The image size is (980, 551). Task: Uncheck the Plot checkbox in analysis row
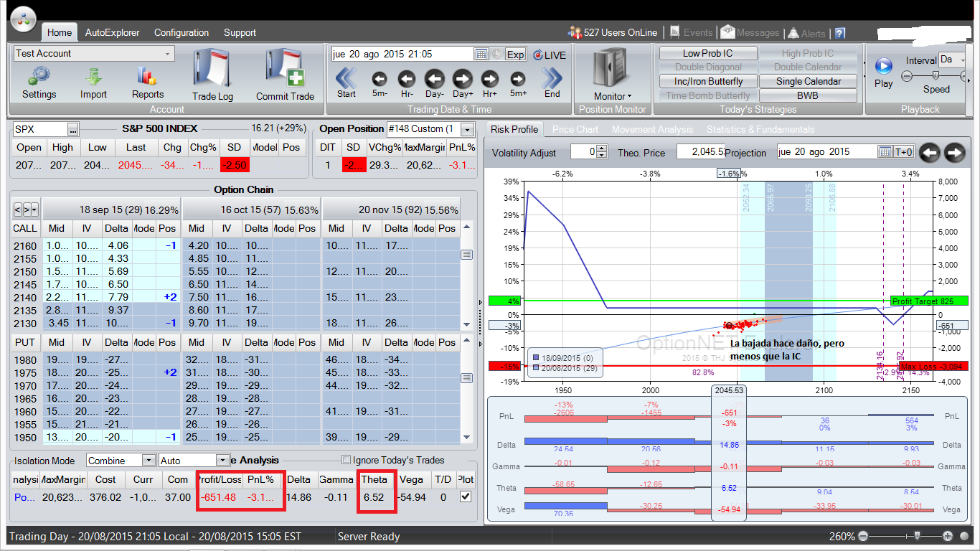point(466,496)
